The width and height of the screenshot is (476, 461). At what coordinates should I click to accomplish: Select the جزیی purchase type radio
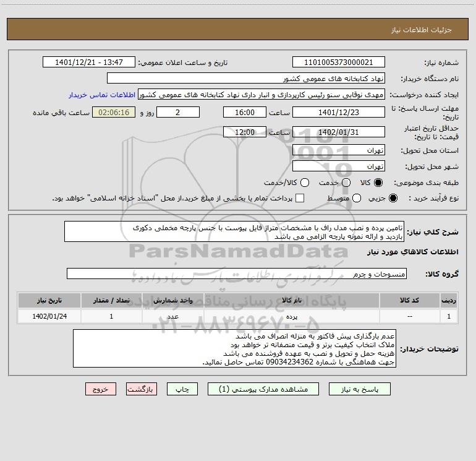pos(393,198)
